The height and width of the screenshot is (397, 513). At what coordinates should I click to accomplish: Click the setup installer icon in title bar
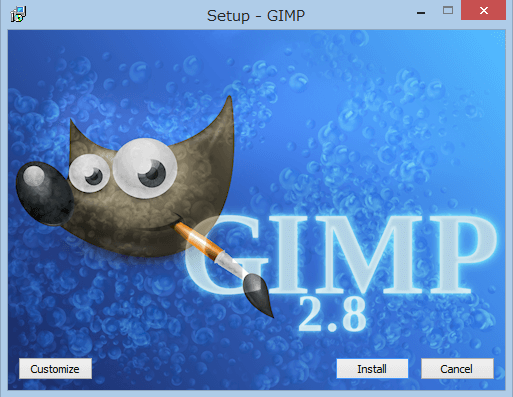click(18, 15)
